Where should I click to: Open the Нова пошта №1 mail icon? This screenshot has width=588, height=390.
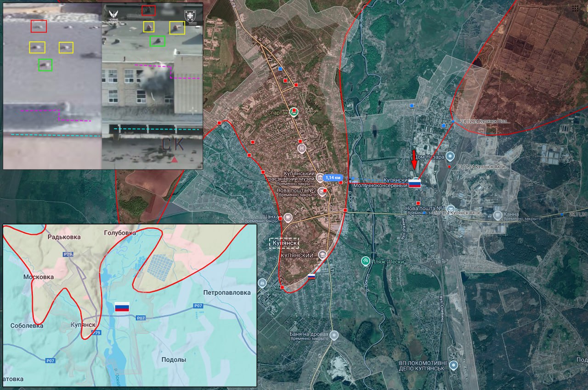coord(451,209)
